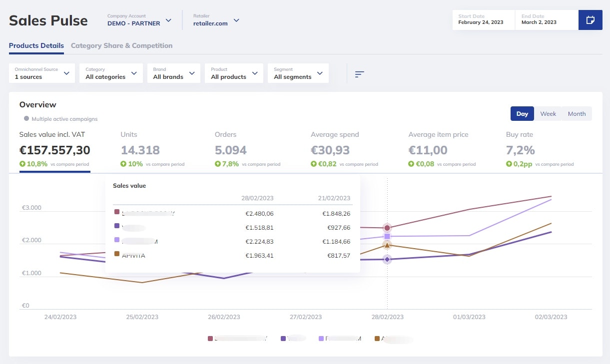Click the green up arrow under Units
This screenshot has width=610, height=364.
pyautogui.click(x=123, y=164)
